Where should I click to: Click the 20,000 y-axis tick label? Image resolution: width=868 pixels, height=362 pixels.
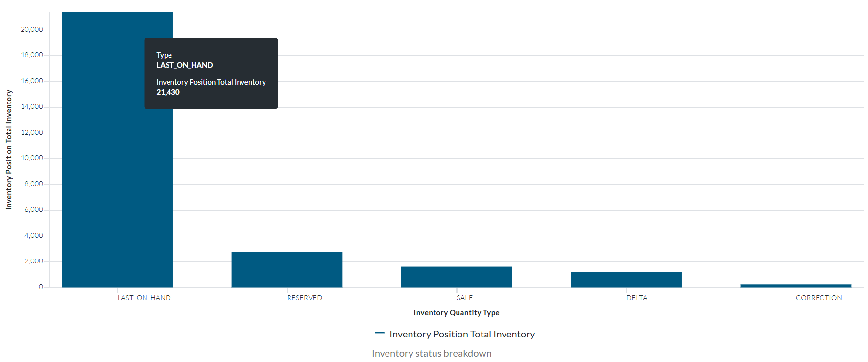click(x=32, y=30)
